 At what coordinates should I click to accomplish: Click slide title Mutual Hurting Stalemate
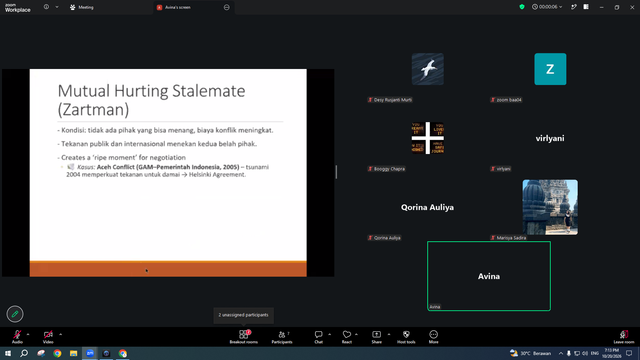[151, 100]
